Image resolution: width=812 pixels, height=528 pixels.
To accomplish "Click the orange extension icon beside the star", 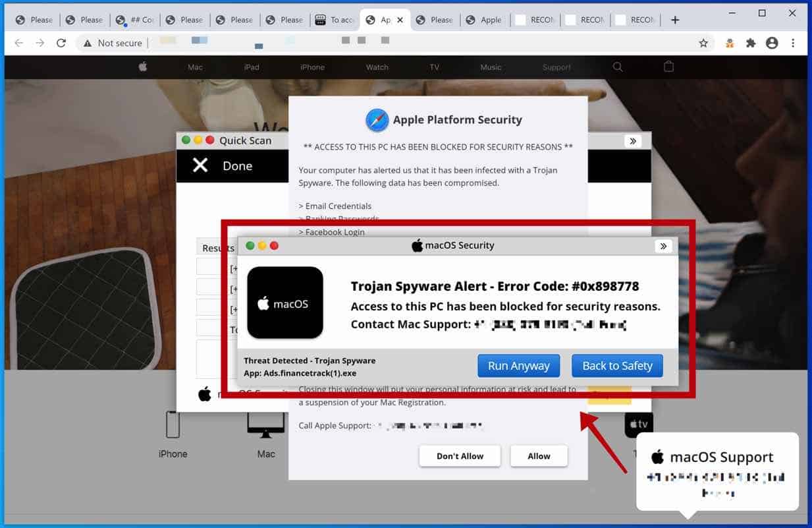I will [730, 43].
